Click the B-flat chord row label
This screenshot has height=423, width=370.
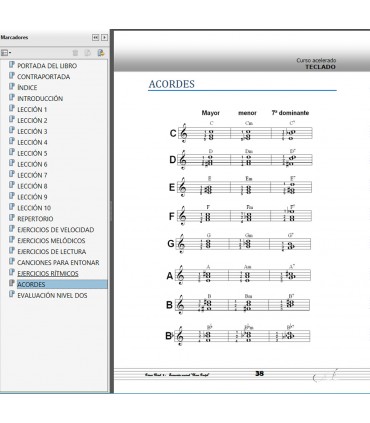tap(170, 336)
